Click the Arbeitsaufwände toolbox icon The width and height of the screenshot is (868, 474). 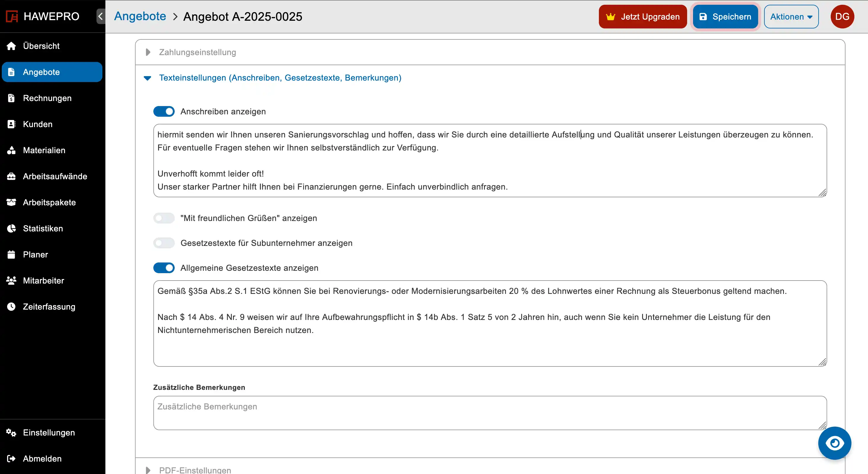click(x=11, y=176)
